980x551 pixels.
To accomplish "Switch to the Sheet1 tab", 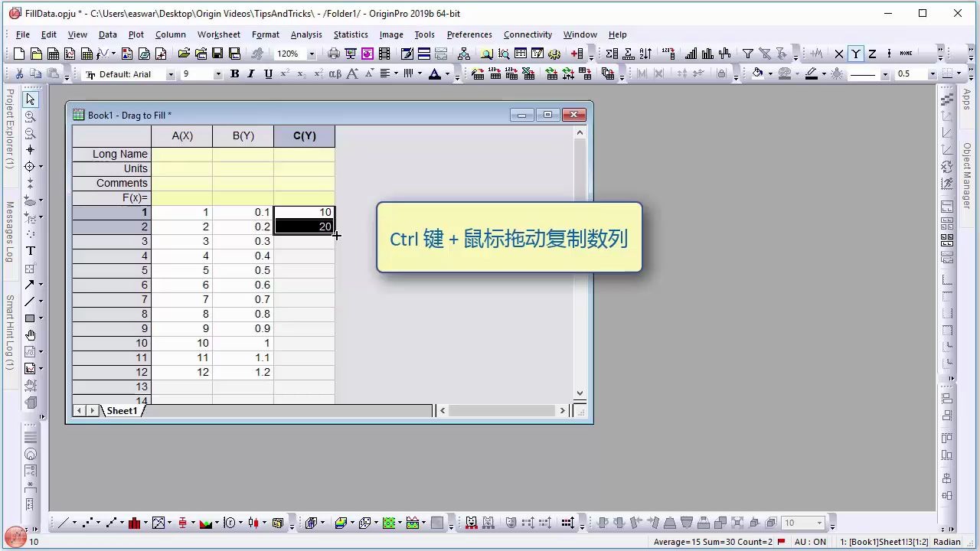I will click(x=121, y=410).
